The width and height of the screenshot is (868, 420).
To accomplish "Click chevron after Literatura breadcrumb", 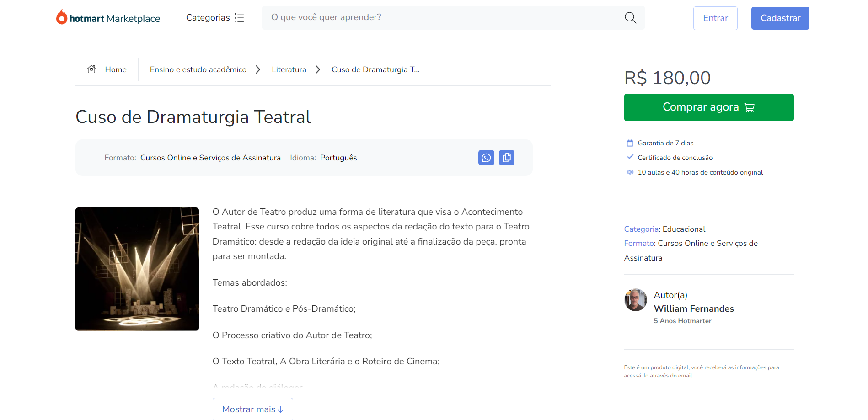I will coord(318,69).
